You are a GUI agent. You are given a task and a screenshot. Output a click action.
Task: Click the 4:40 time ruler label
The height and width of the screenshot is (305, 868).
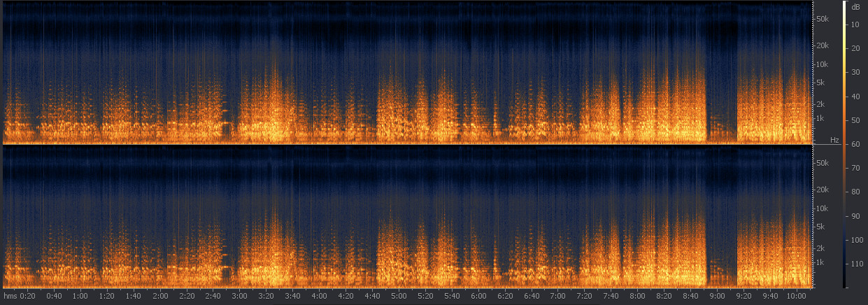[372, 297]
